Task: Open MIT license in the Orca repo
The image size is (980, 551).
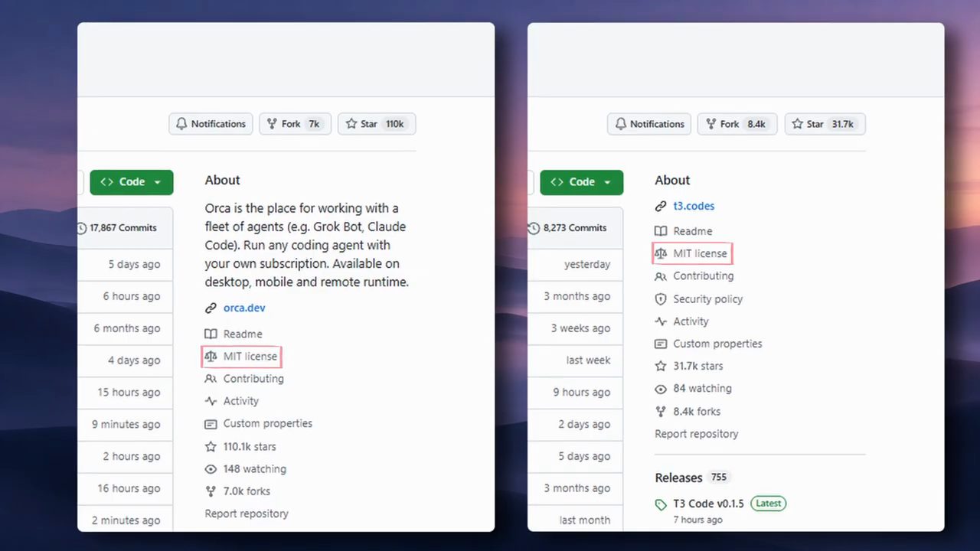Action: point(250,357)
